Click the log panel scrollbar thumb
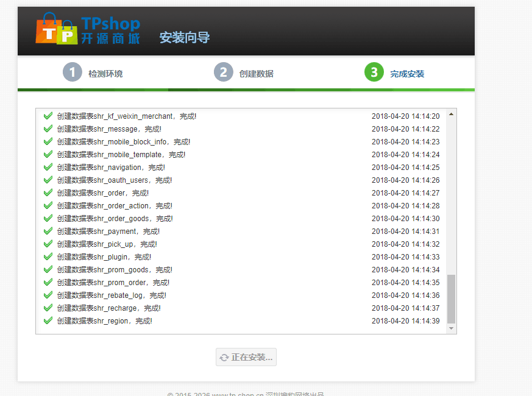The image size is (532, 396). (451, 299)
